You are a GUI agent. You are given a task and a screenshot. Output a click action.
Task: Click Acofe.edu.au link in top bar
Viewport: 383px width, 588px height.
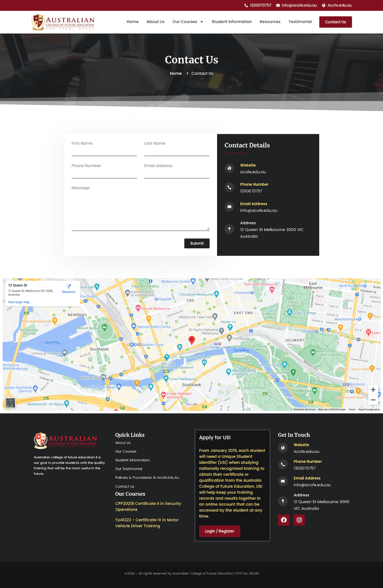[340, 5]
